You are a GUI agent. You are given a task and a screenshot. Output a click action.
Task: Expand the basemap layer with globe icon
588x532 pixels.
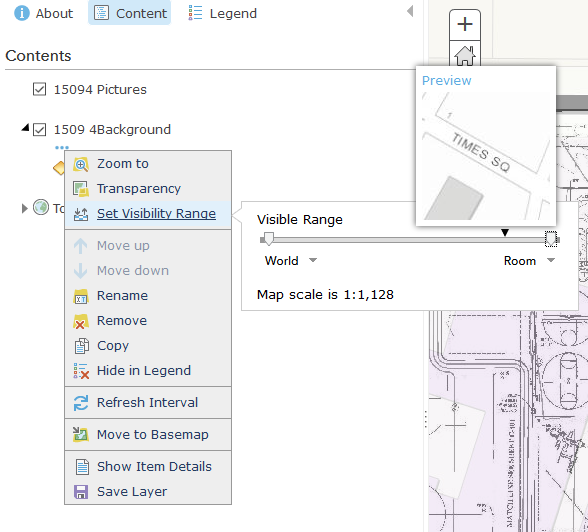[24, 208]
